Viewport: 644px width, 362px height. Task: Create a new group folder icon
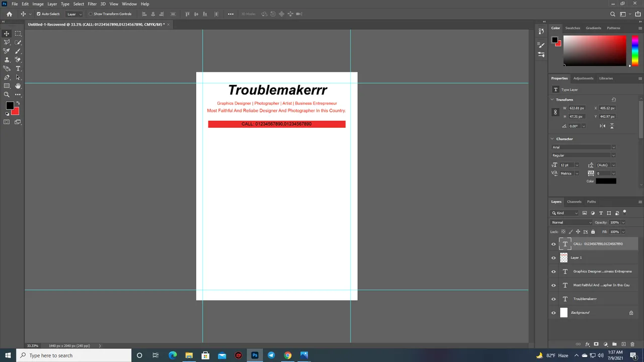[614, 344]
